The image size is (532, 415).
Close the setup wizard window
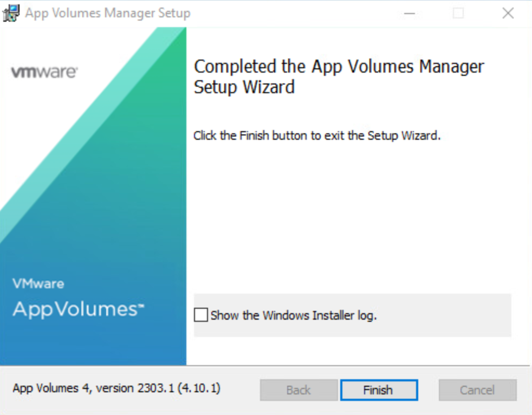pyautogui.click(x=508, y=13)
